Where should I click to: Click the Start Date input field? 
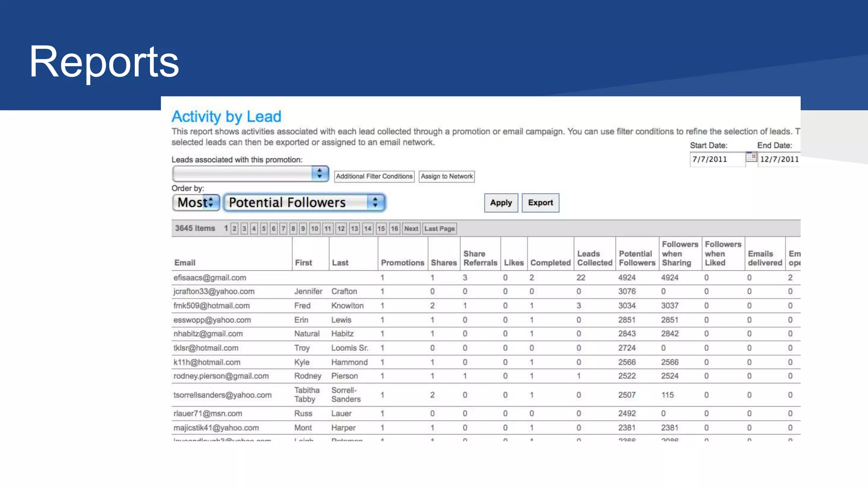pyautogui.click(x=717, y=159)
